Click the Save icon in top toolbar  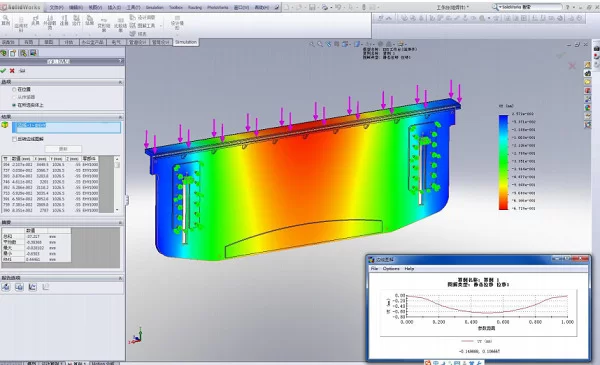[x=312, y=7]
